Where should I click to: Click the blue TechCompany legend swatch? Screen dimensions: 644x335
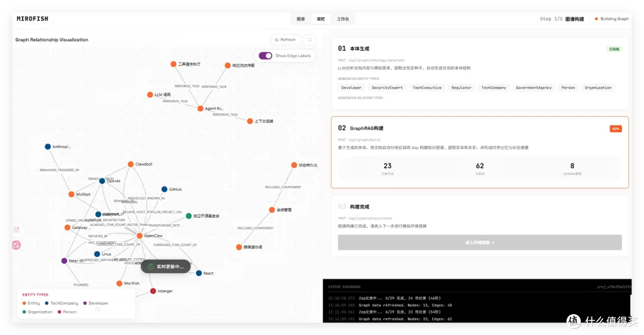pyautogui.click(x=47, y=303)
